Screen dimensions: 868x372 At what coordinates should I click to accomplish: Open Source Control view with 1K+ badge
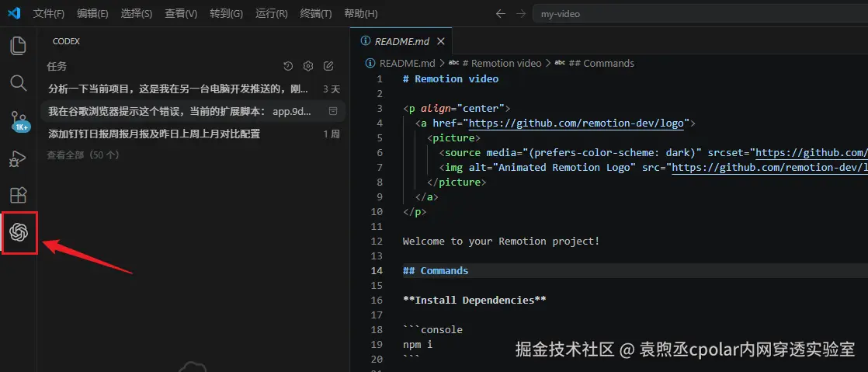(x=19, y=121)
